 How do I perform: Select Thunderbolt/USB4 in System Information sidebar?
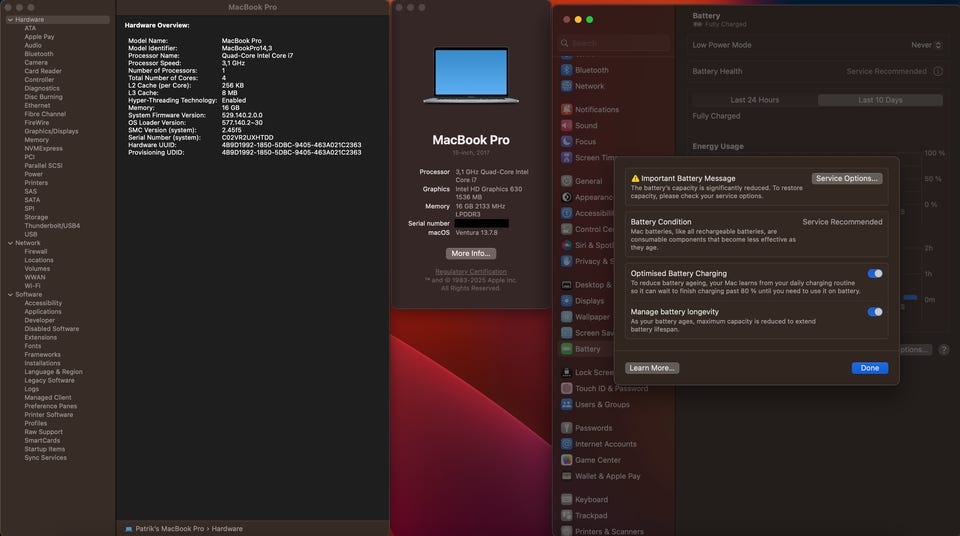52,225
